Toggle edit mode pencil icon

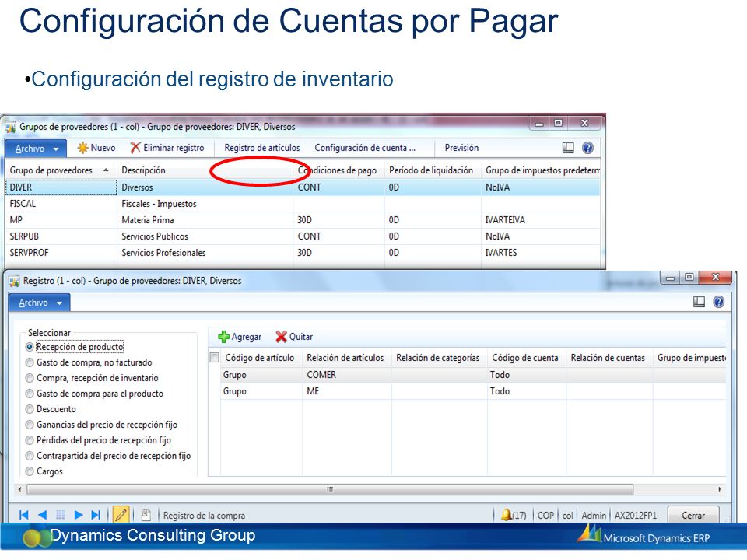point(121,515)
